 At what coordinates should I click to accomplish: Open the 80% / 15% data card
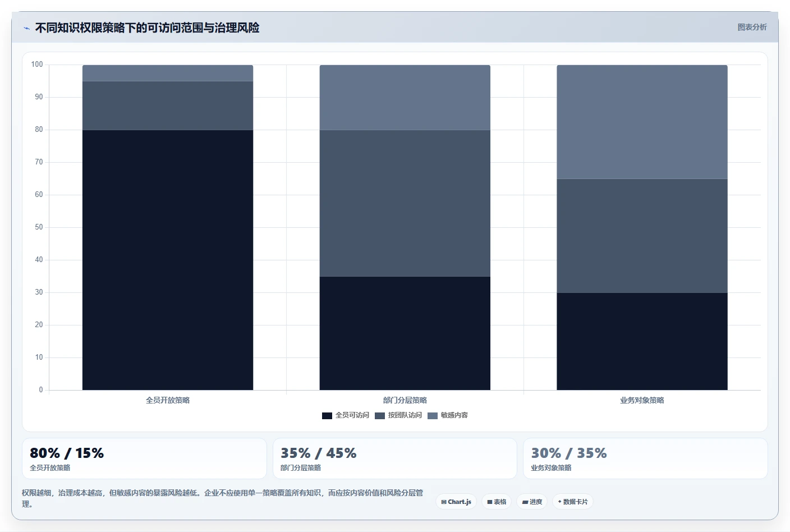144,458
